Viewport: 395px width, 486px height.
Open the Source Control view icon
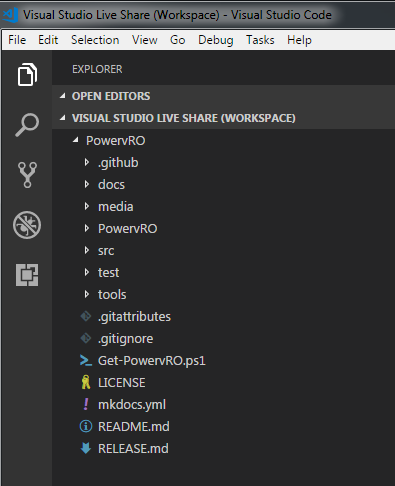[27, 175]
